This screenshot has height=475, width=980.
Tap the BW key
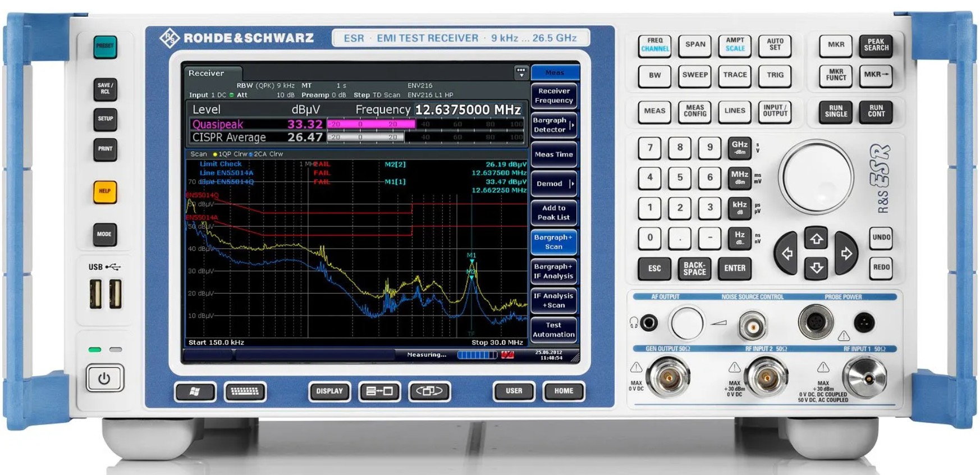pos(655,76)
